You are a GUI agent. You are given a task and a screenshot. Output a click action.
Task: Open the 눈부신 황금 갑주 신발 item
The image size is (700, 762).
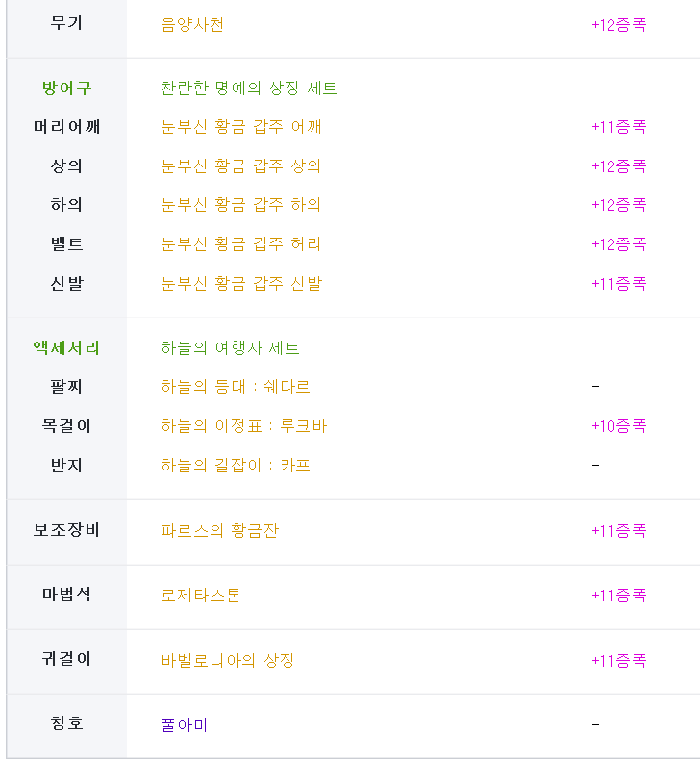[x=241, y=283]
